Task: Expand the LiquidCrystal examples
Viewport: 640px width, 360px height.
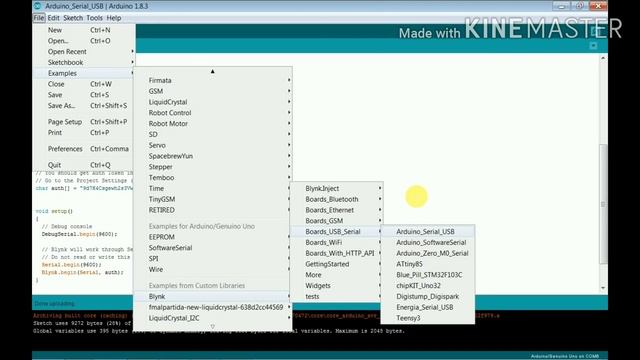Action: click(213, 102)
